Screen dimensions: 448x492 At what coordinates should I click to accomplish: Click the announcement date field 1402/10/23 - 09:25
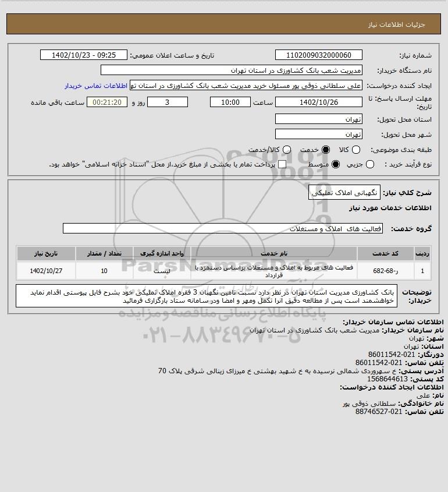click(x=84, y=55)
